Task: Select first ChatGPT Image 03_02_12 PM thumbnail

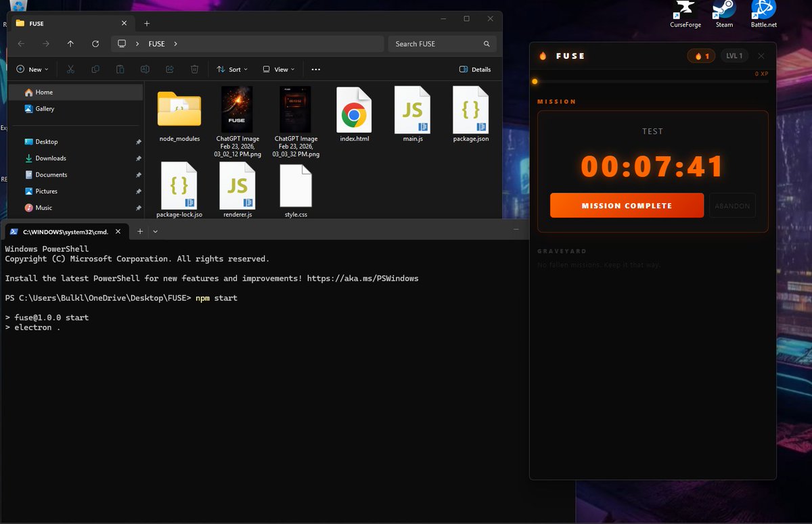Action: [237, 110]
